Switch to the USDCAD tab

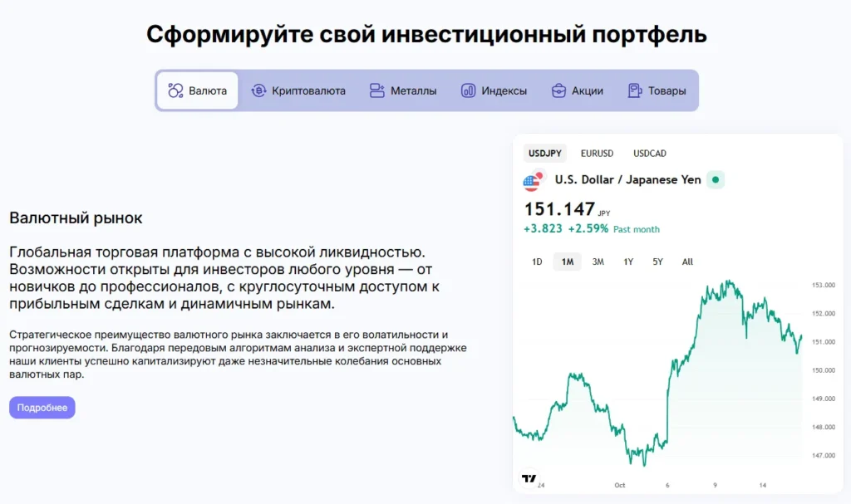tap(651, 153)
